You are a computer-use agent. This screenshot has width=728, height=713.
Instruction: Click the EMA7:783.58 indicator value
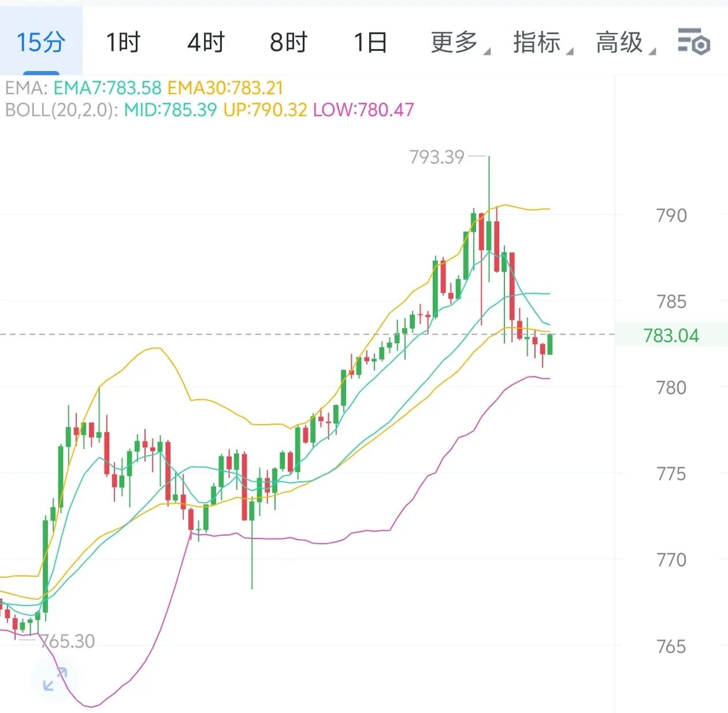coord(107,88)
